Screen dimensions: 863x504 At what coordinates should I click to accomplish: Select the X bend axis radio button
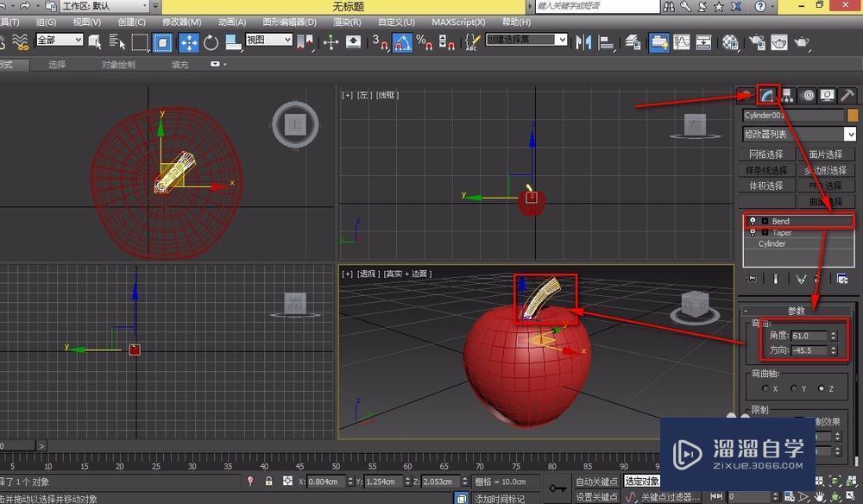tap(764, 388)
